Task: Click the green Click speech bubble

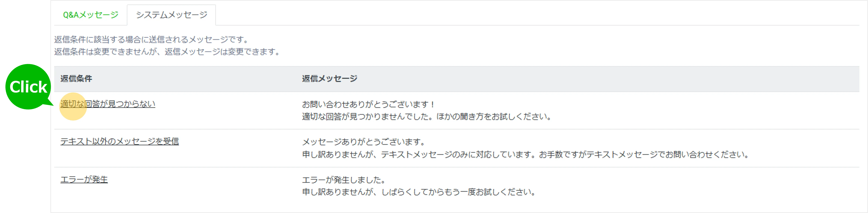Action: (28, 87)
